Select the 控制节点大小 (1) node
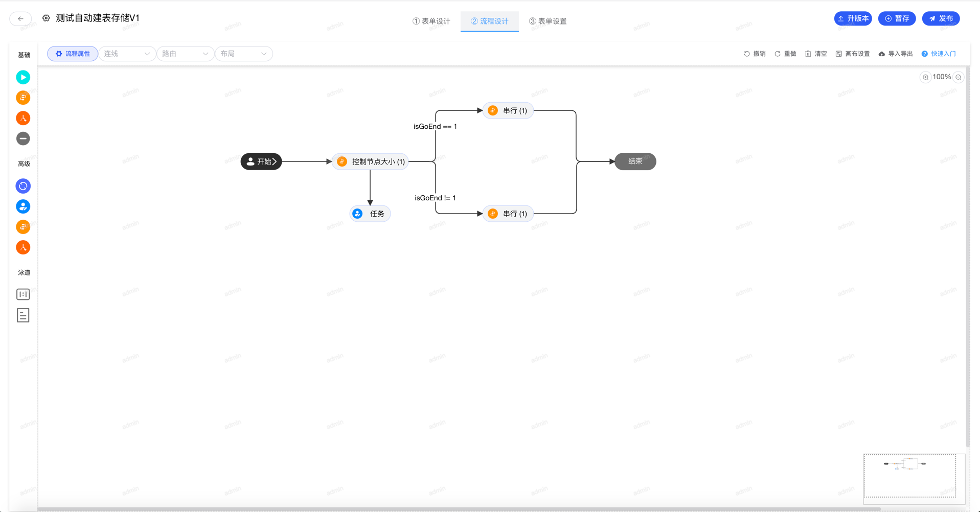 [371, 161]
